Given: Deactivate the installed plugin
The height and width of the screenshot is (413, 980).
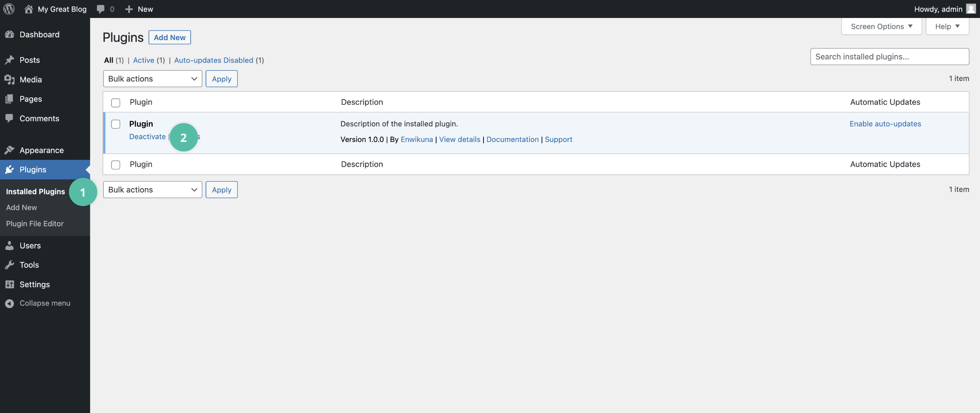Looking at the screenshot, I should coord(147,137).
